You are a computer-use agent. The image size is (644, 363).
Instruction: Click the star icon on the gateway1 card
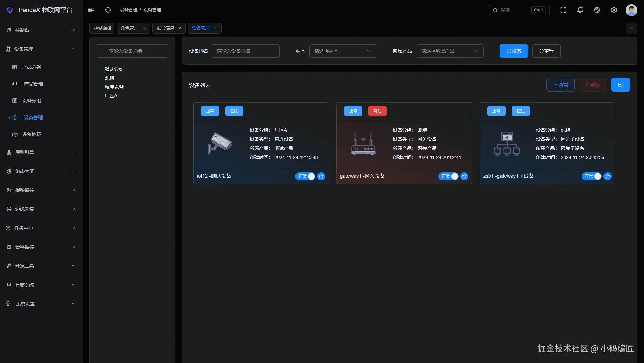click(x=464, y=176)
